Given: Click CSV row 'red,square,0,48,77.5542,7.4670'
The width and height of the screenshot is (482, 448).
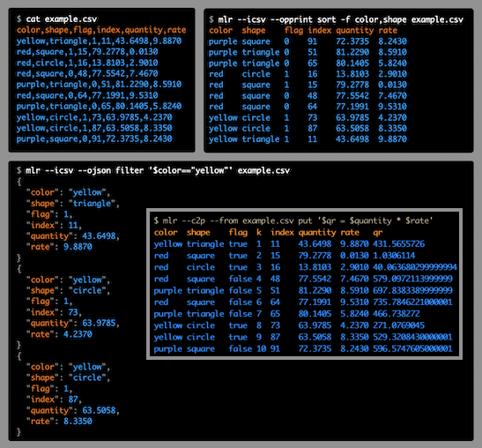Looking at the screenshot, I should click(87, 73).
